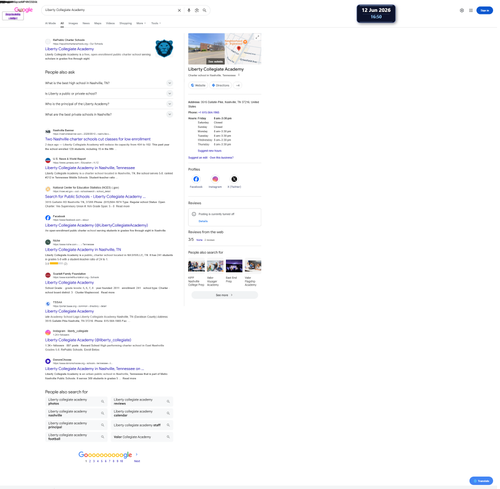500x489 pixels.
Task: Go to Next results page link
Action: [x=137, y=461]
